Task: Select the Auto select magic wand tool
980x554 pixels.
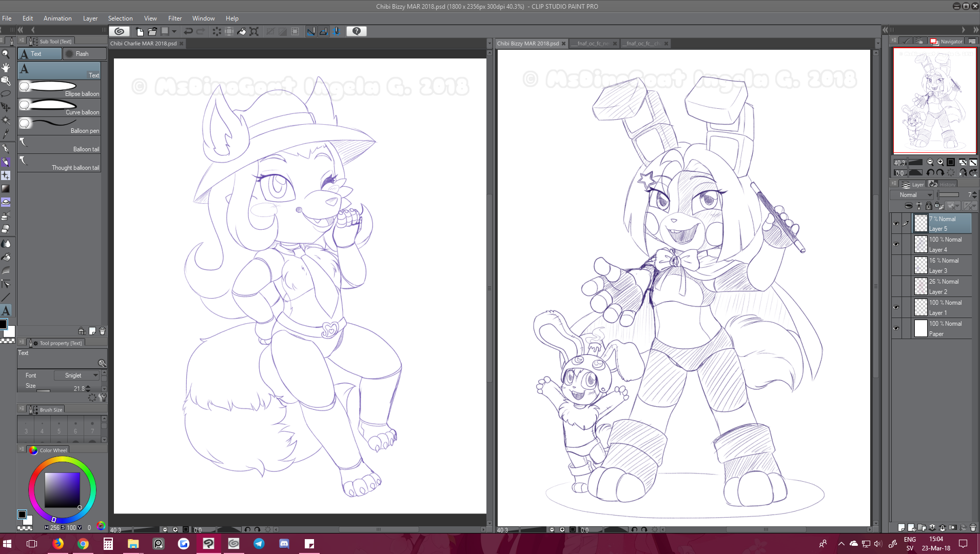Action: pyautogui.click(x=6, y=120)
